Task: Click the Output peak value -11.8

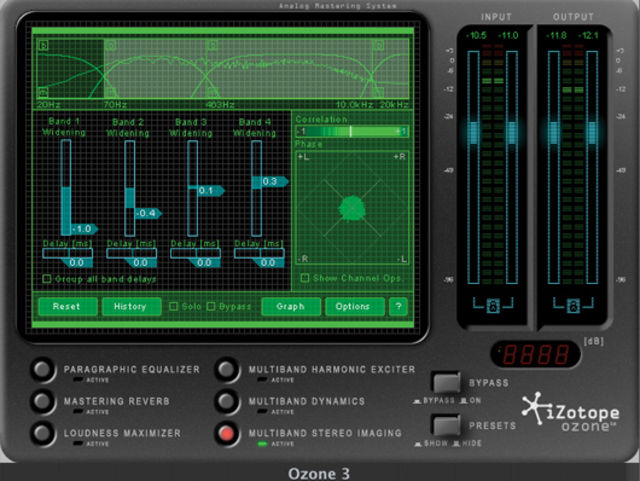Action: (556, 36)
